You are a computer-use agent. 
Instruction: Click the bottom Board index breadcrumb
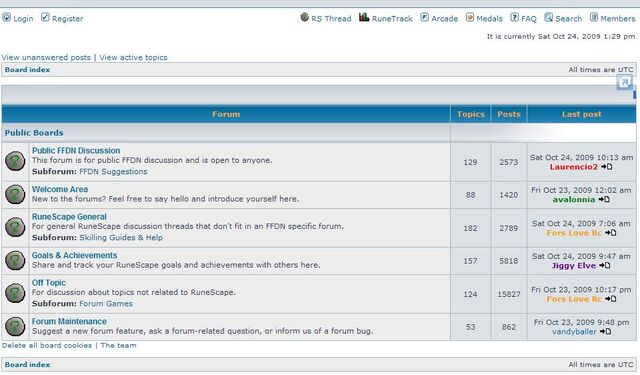[27, 365]
